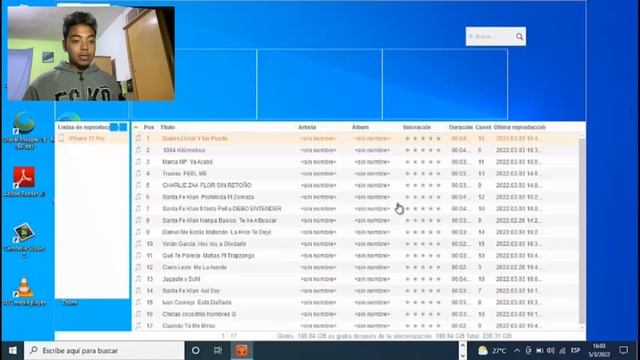
Task: Open the taskbar clock and date
Action: click(x=599, y=351)
